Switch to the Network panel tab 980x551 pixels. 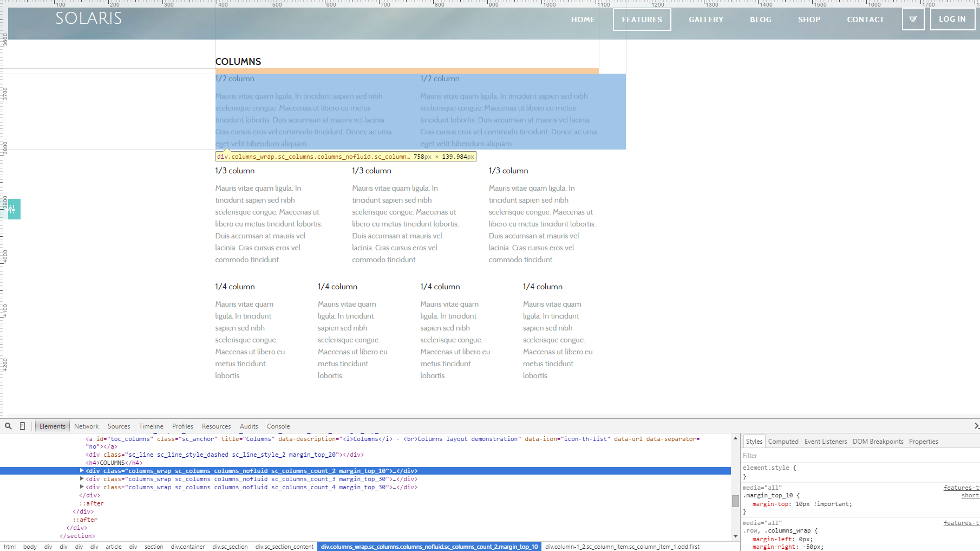tap(86, 426)
